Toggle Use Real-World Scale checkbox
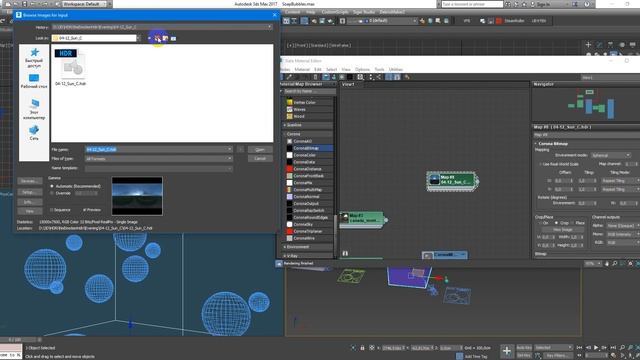Image resolution: width=640 pixels, height=360 pixels. [541, 164]
